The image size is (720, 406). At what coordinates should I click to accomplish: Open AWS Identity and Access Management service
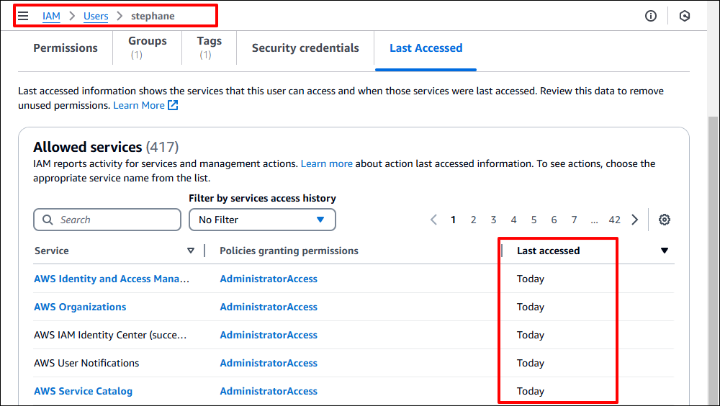pyautogui.click(x=112, y=279)
